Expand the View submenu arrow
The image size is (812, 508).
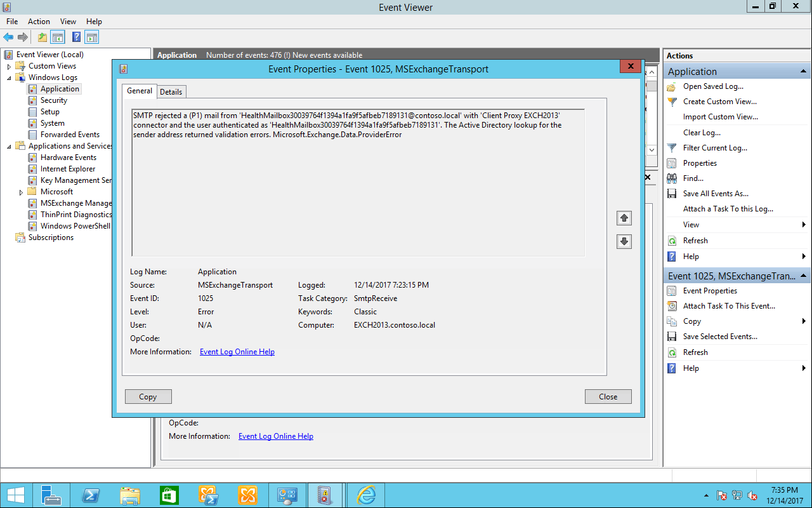[804, 225]
